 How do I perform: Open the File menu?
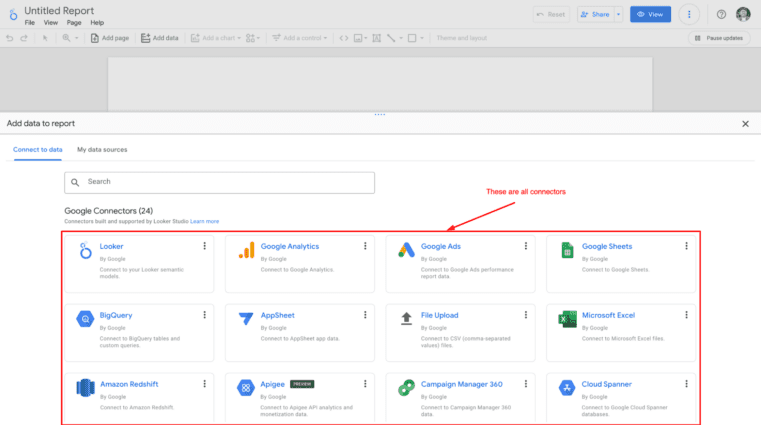pos(29,22)
